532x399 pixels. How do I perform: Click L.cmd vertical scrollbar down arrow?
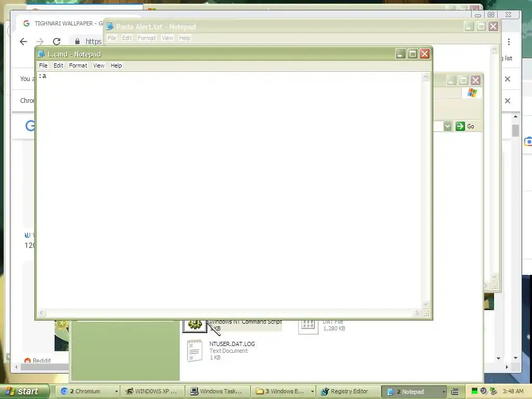click(x=426, y=304)
